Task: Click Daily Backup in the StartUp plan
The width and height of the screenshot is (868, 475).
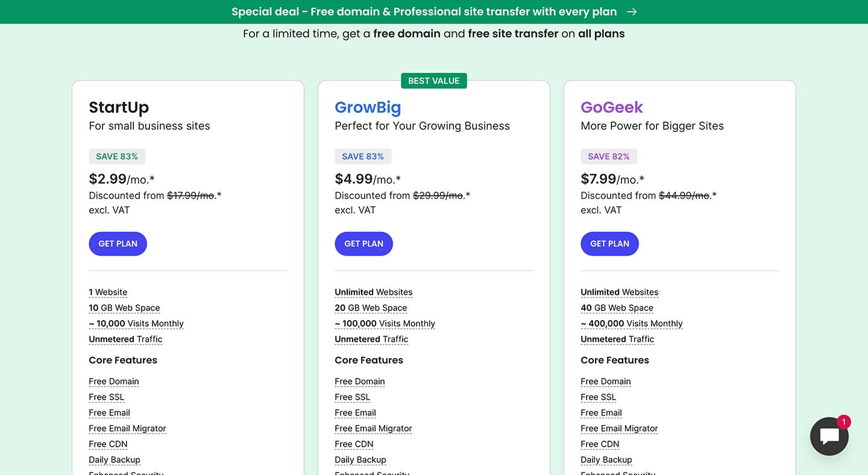Action: [x=115, y=460]
